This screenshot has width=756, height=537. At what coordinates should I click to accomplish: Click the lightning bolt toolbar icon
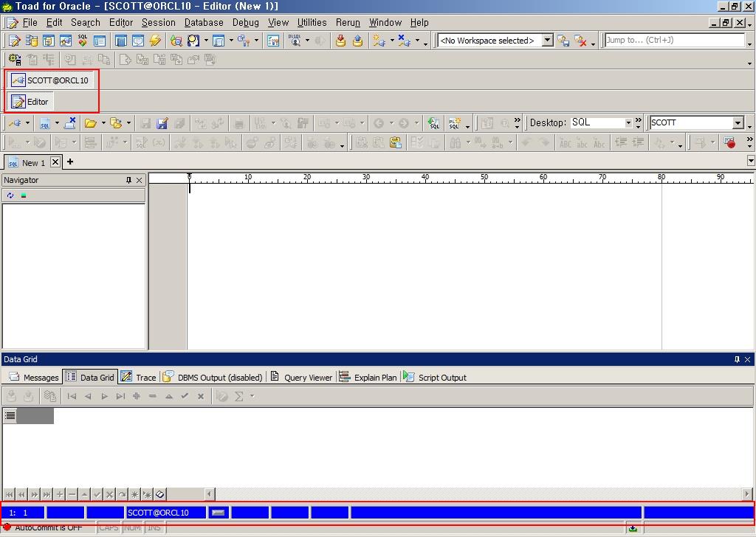pos(155,41)
